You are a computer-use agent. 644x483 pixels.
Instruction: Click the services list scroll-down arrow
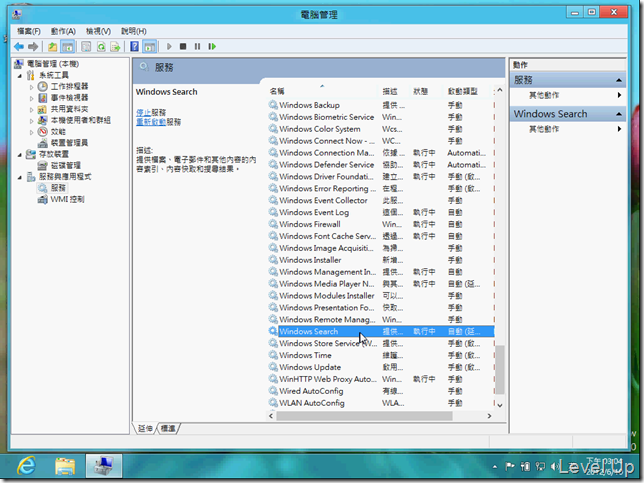click(x=499, y=405)
